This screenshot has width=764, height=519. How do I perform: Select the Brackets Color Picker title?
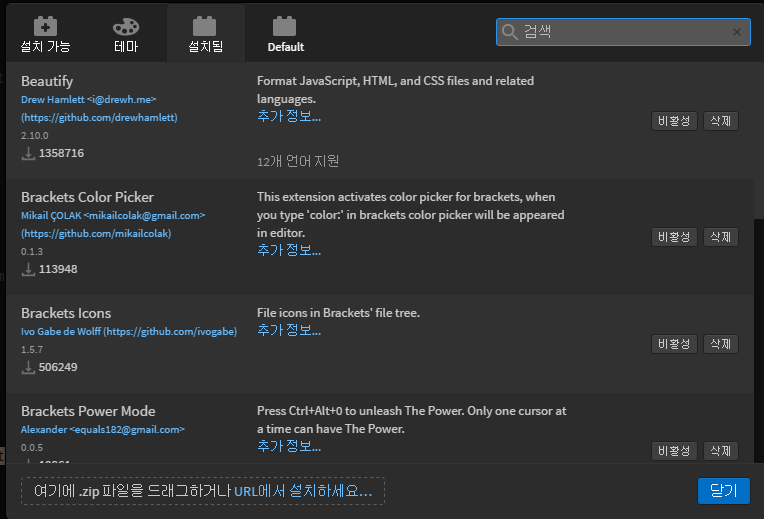coord(87,197)
